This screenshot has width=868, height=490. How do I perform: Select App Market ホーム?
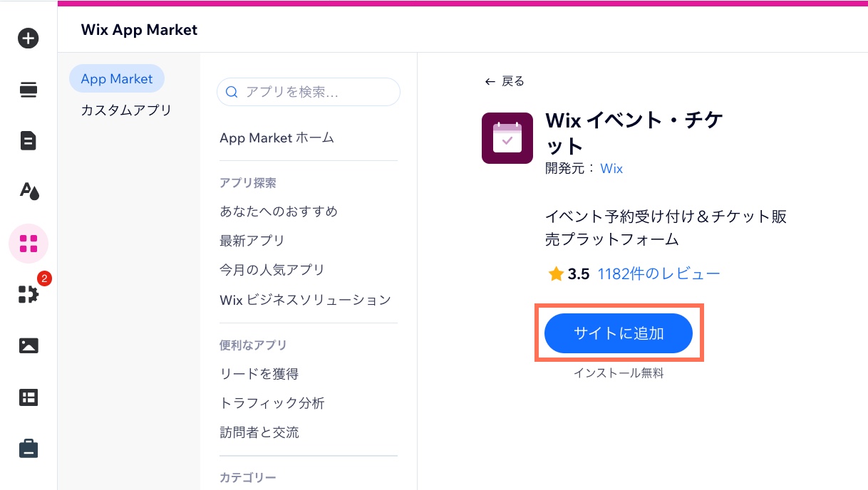tap(277, 137)
